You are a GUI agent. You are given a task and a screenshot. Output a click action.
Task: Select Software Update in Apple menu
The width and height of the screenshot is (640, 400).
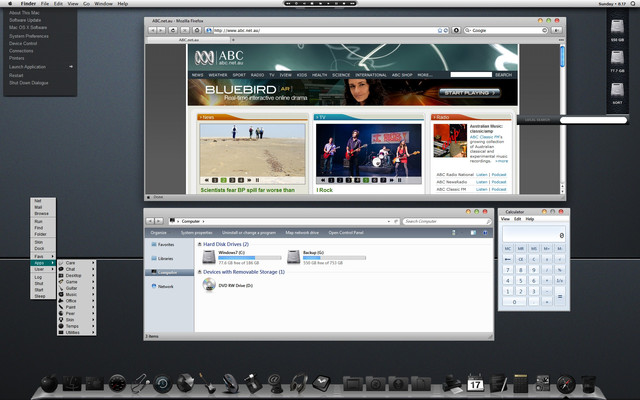25,20
